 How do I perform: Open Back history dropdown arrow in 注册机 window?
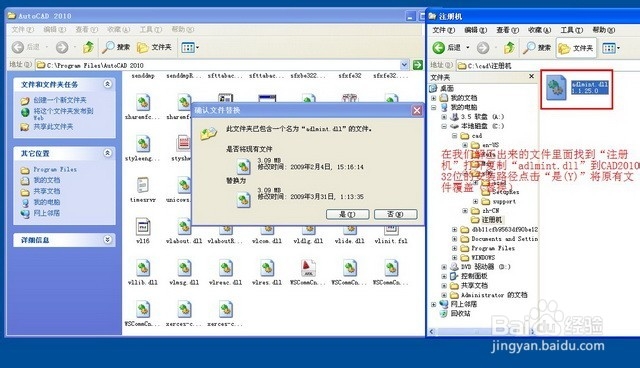(x=468, y=48)
